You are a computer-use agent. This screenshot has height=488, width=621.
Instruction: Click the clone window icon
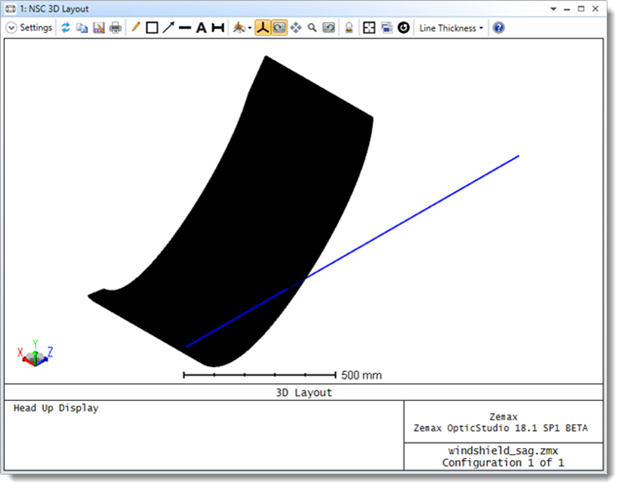[387, 28]
